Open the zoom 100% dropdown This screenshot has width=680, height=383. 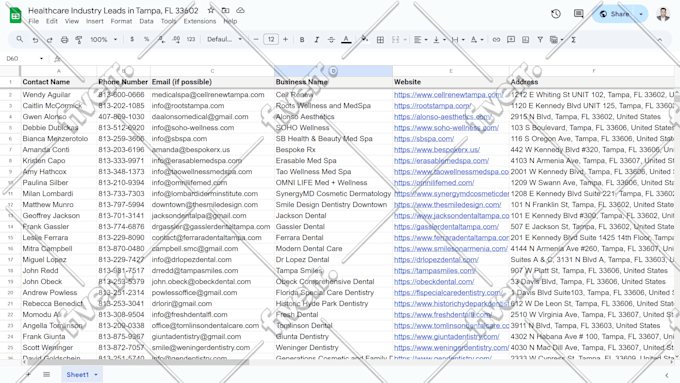coord(104,39)
